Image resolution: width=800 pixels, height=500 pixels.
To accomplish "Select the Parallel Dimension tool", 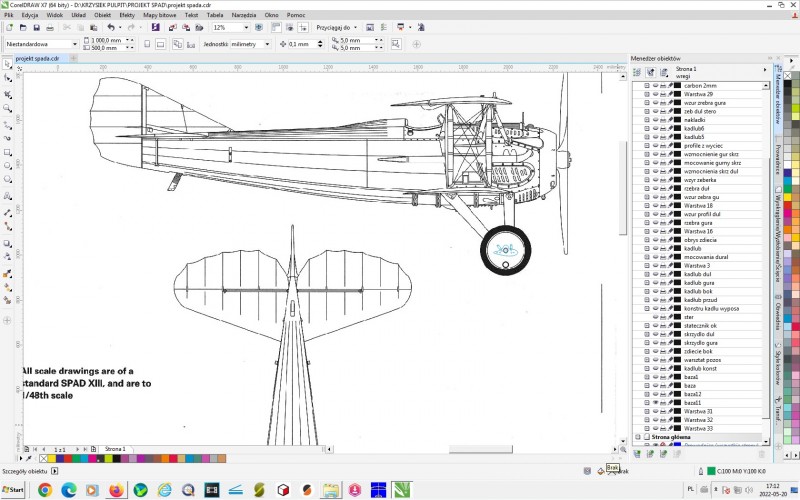I will pyautogui.click(x=7, y=213).
